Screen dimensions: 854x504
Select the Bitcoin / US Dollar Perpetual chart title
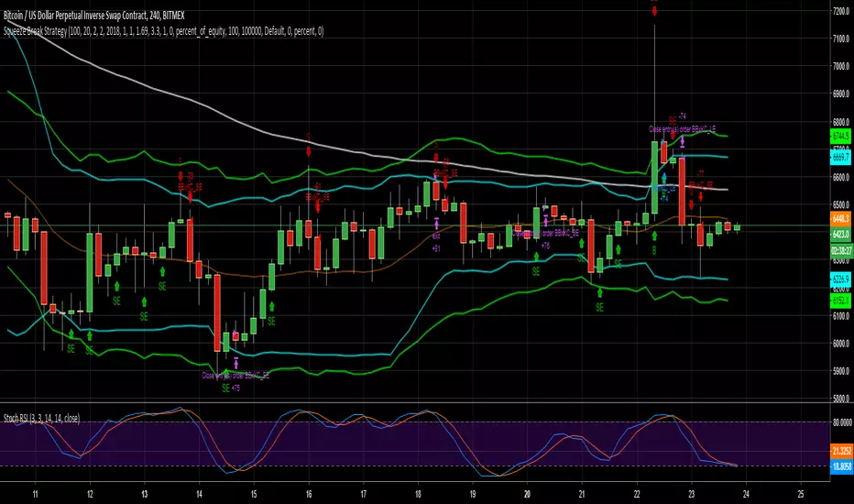coord(93,16)
